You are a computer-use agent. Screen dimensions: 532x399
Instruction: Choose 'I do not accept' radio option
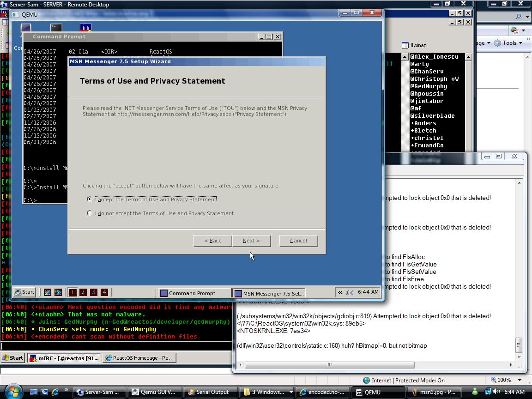[x=90, y=213]
